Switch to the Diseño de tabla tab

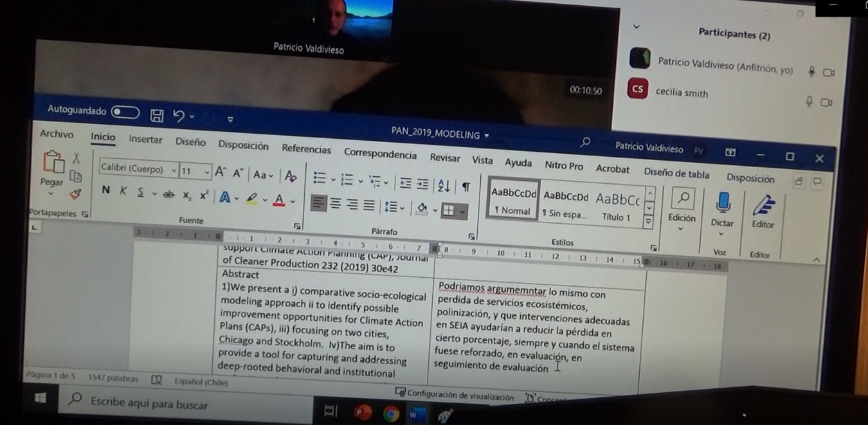tap(676, 173)
